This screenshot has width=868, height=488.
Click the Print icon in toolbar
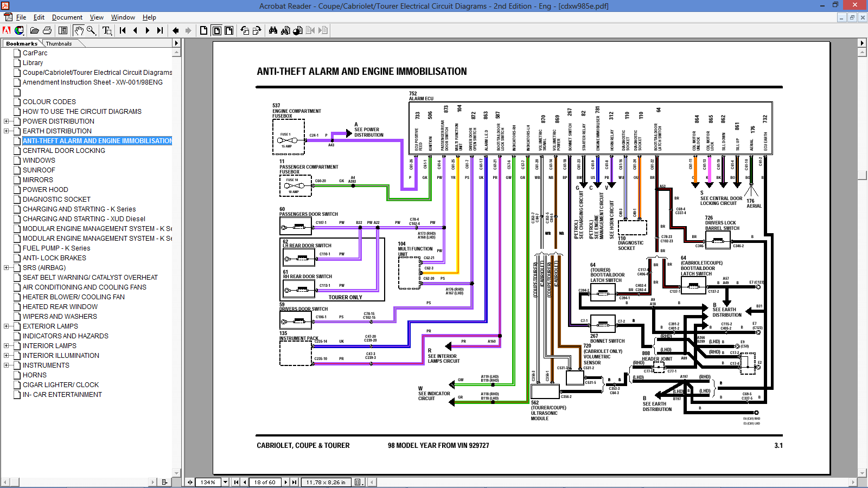[x=47, y=30]
